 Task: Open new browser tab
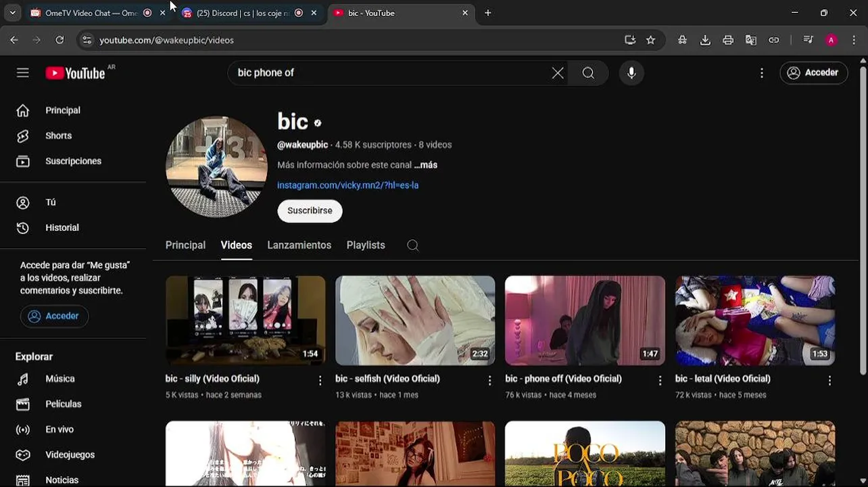488,13
